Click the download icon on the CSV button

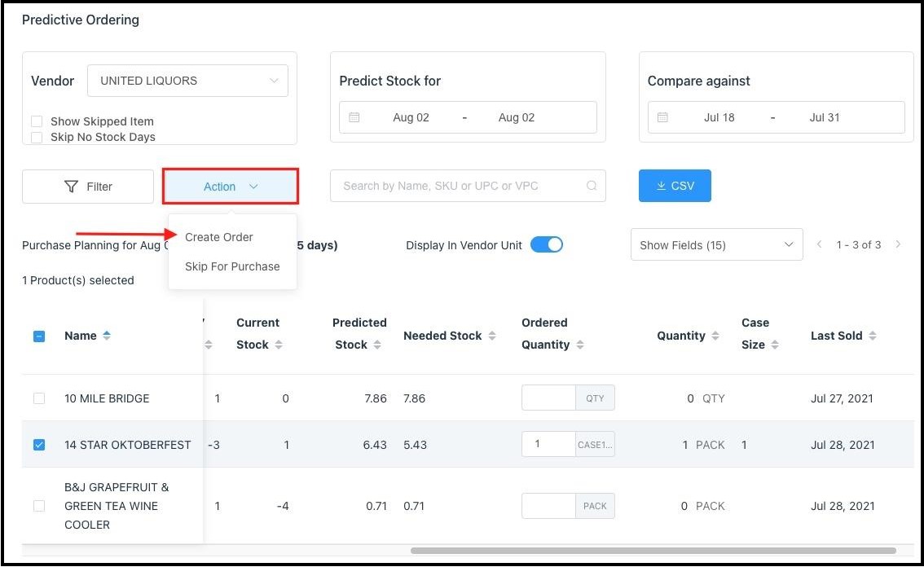point(660,186)
